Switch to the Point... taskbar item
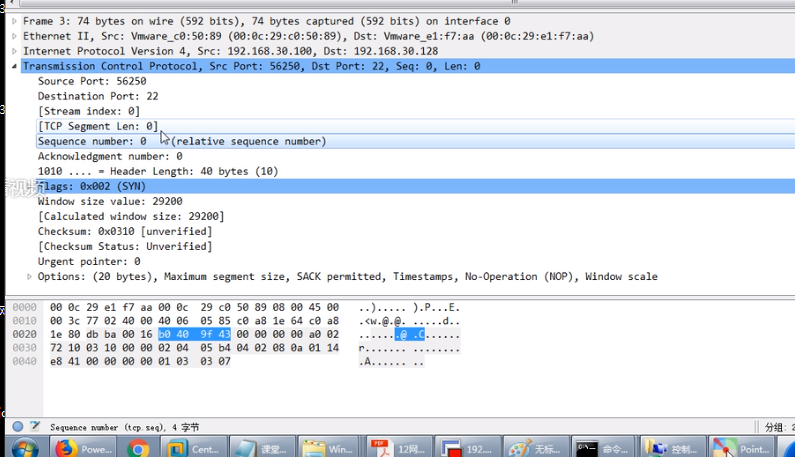The width and height of the screenshot is (795, 457). click(741, 447)
